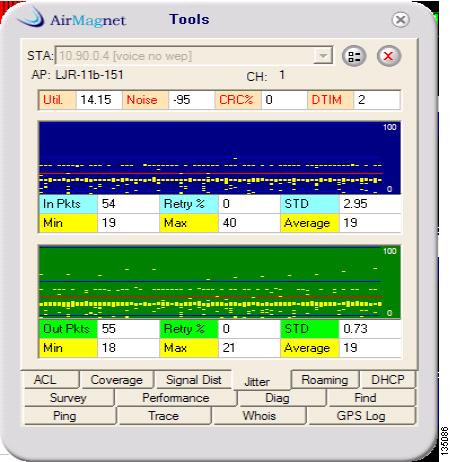
Task: Switch to the Coverage tab
Action: 117,380
